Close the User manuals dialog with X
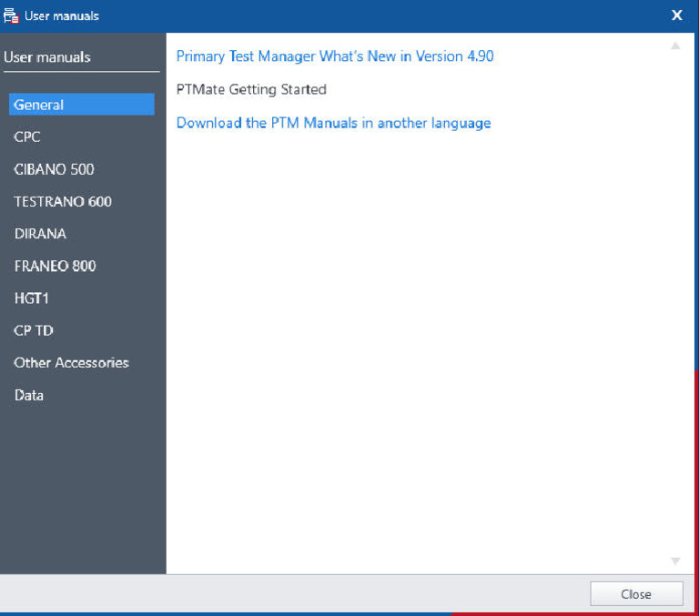 click(677, 15)
